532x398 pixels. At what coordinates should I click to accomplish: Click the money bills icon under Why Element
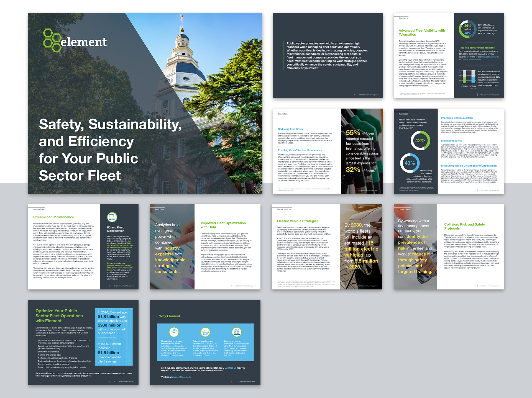click(174, 332)
